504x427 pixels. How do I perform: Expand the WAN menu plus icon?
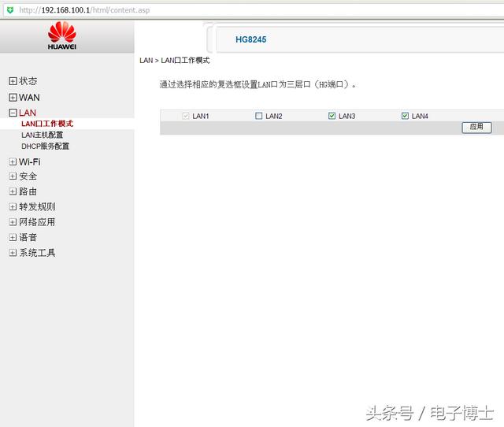coord(13,98)
